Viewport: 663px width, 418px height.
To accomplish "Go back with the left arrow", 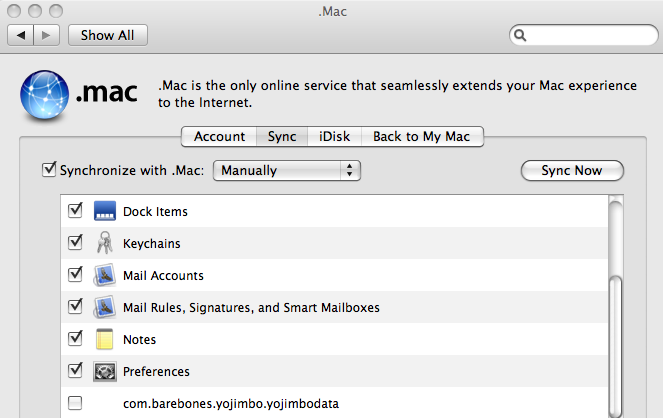I will pyautogui.click(x=21, y=35).
